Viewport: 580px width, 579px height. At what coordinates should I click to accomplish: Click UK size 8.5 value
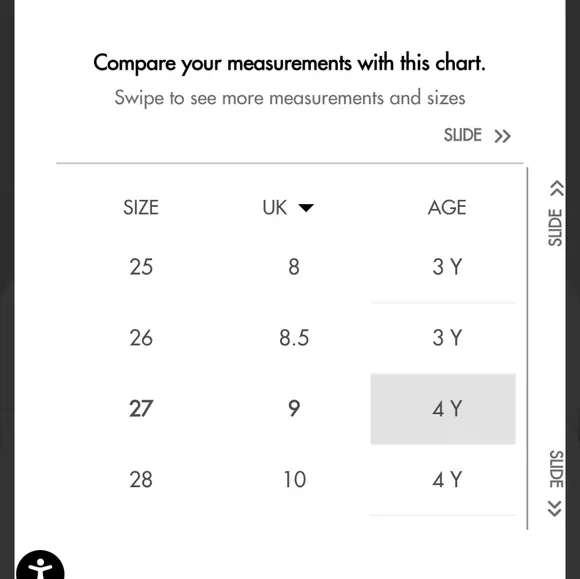pyautogui.click(x=294, y=338)
